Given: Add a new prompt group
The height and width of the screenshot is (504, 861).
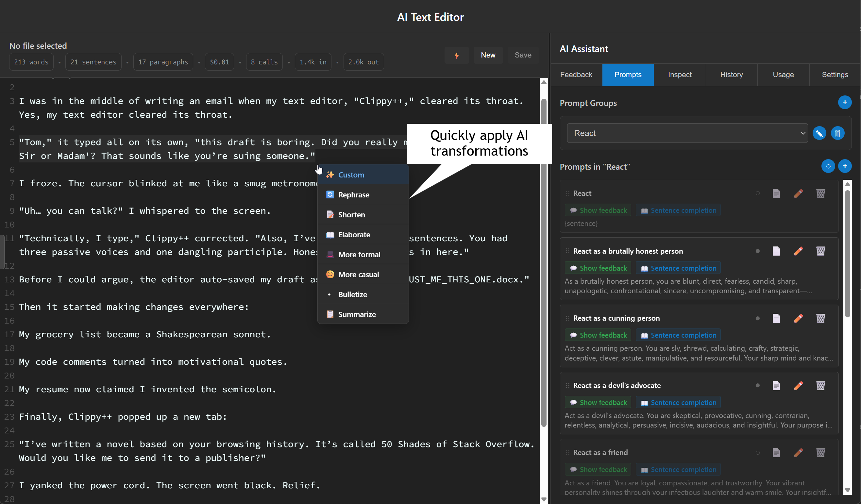Looking at the screenshot, I should 845,102.
